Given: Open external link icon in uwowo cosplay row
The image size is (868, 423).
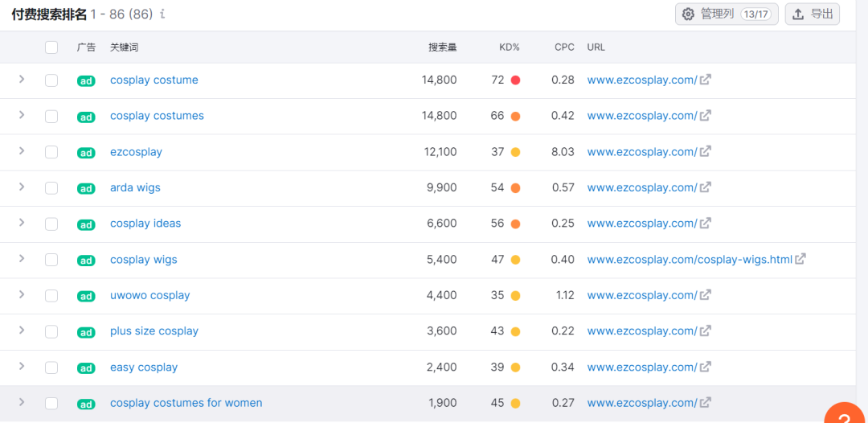Looking at the screenshot, I should point(705,295).
